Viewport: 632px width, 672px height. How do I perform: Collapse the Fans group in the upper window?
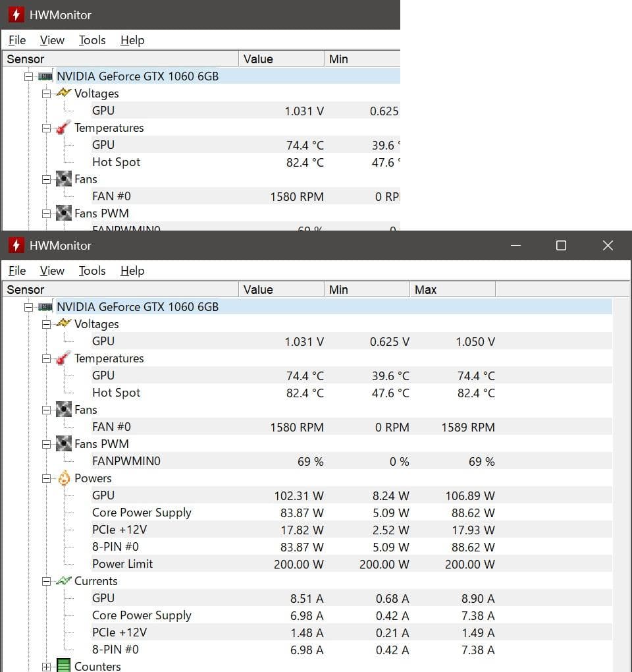click(x=46, y=180)
